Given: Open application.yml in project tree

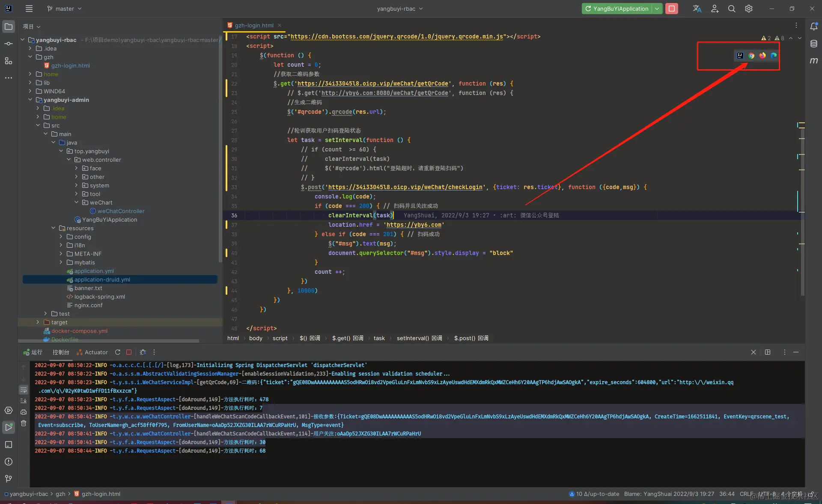Looking at the screenshot, I should [x=94, y=271].
